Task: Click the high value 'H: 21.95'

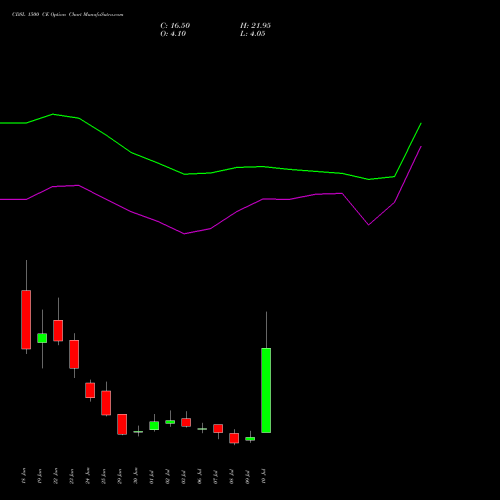Action: (255, 26)
